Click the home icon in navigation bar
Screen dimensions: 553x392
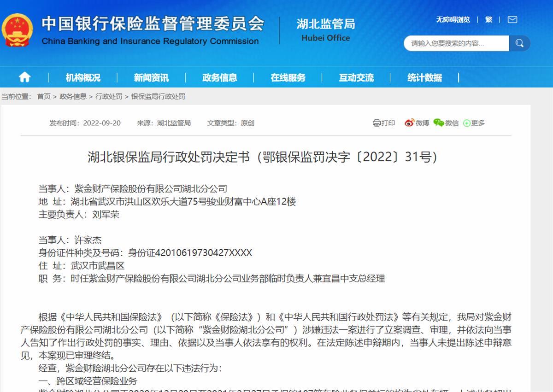coord(24,77)
